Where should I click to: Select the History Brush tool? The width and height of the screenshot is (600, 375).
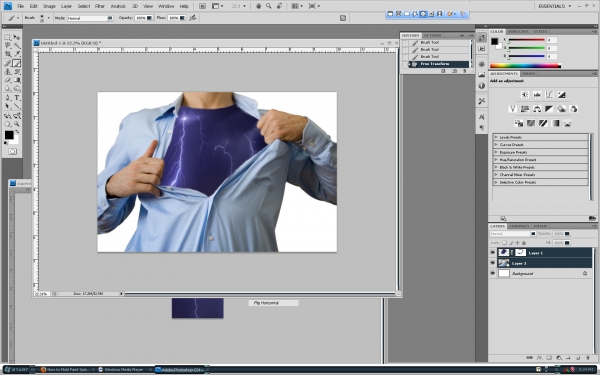(x=17, y=72)
